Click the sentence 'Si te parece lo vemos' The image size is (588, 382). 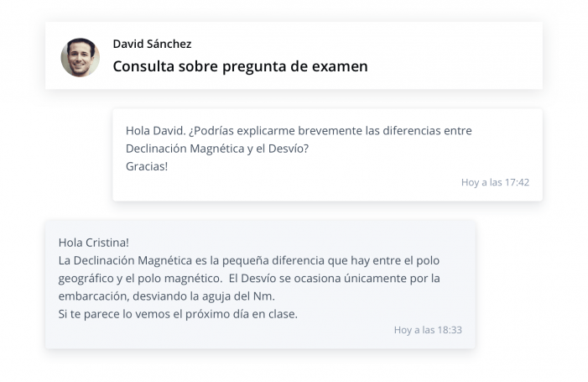[117, 314]
